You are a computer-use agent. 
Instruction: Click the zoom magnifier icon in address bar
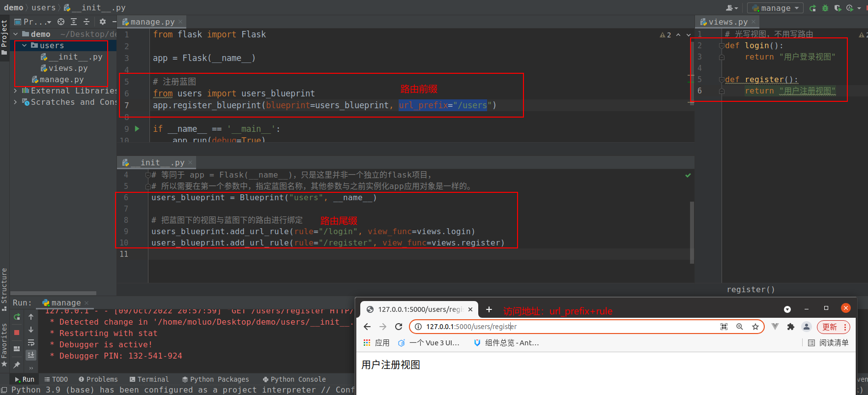[x=740, y=327]
